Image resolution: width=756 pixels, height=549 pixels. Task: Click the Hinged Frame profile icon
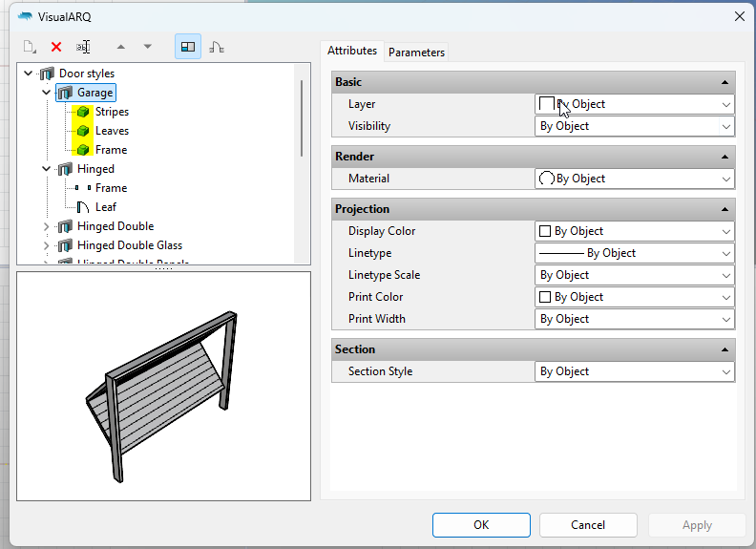83,188
